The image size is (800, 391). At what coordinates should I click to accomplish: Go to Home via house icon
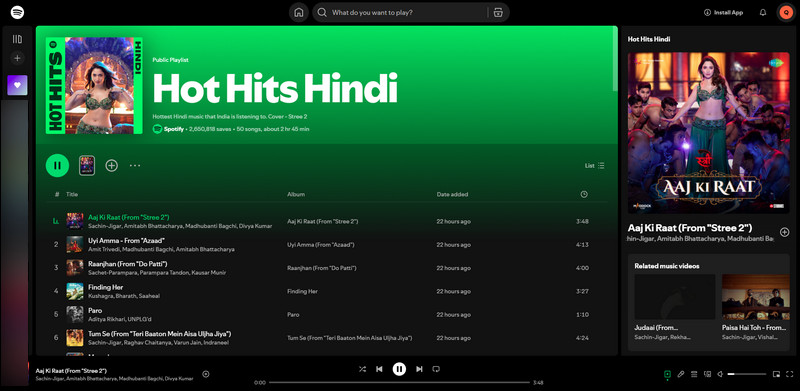(298, 13)
